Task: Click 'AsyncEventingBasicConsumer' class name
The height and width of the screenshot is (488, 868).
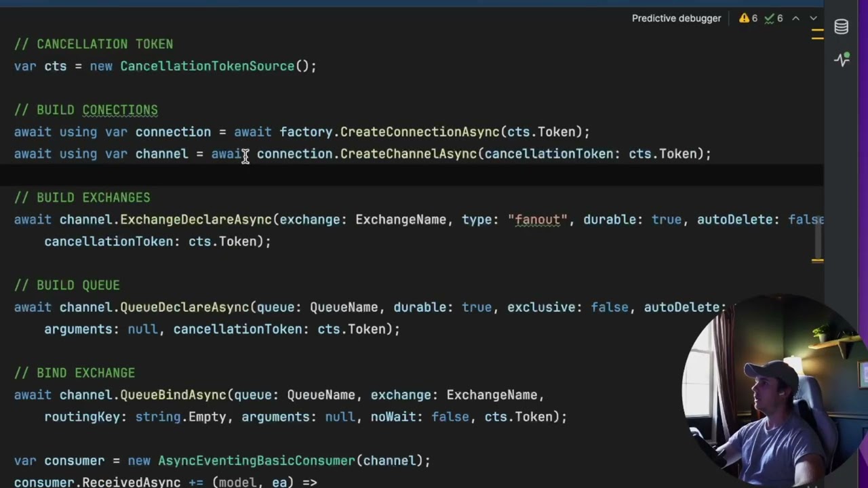Action: pos(256,461)
